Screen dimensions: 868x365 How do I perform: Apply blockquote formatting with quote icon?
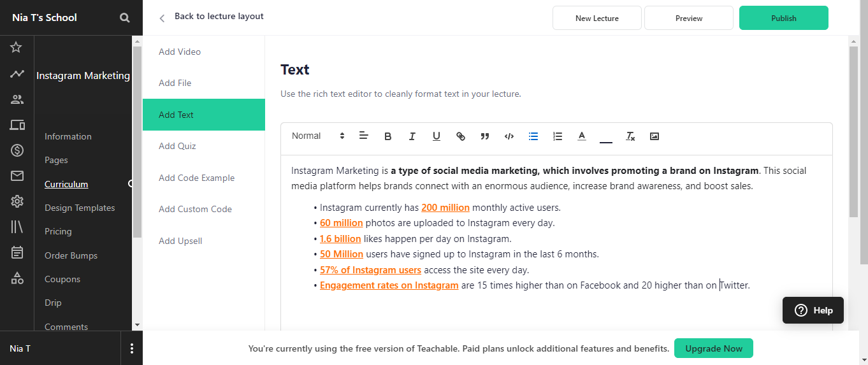click(x=485, y=136)
